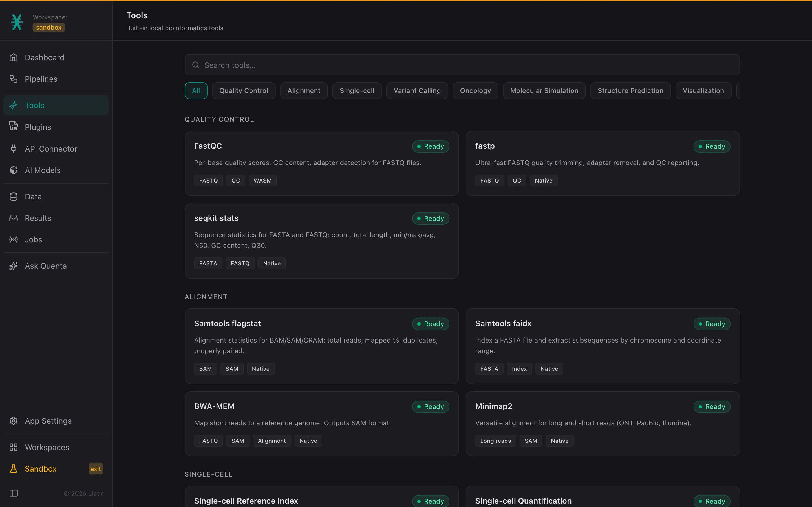The height and width of the screenshot is (507, 812).
Task: Switch to the Structure Prediction filter
Action: (x=630, y=90)
